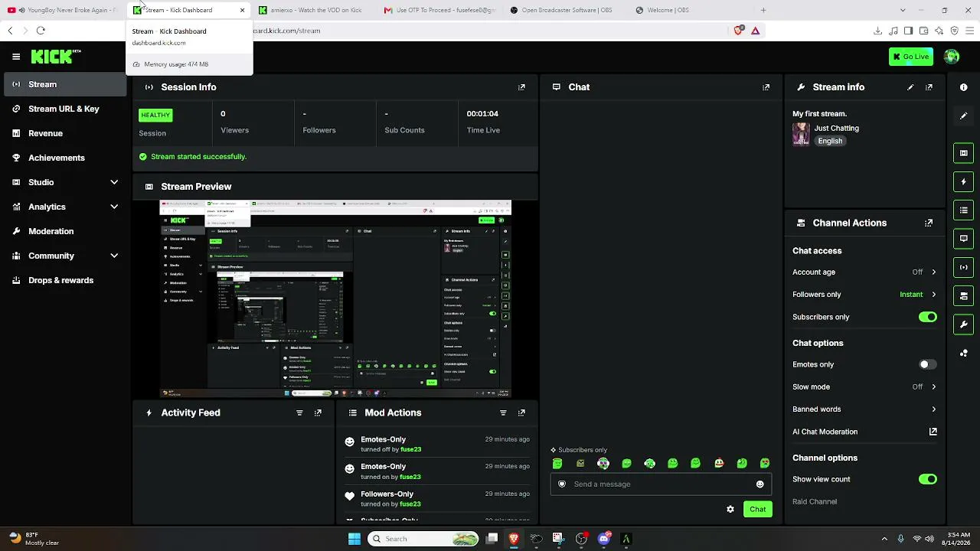This screenshot has width=980, height=551.
Task: Switch to the Open Broadcaster Software tab
Action: (565, 10)
